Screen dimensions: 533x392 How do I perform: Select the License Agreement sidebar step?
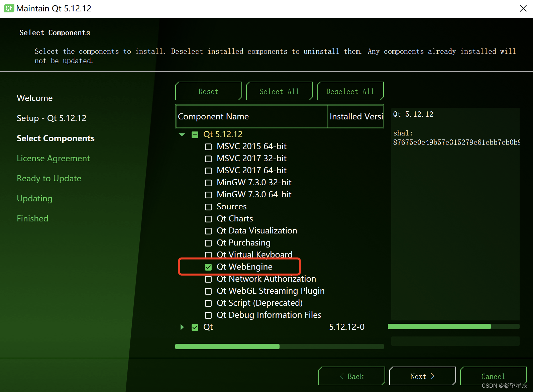point(53,158)
